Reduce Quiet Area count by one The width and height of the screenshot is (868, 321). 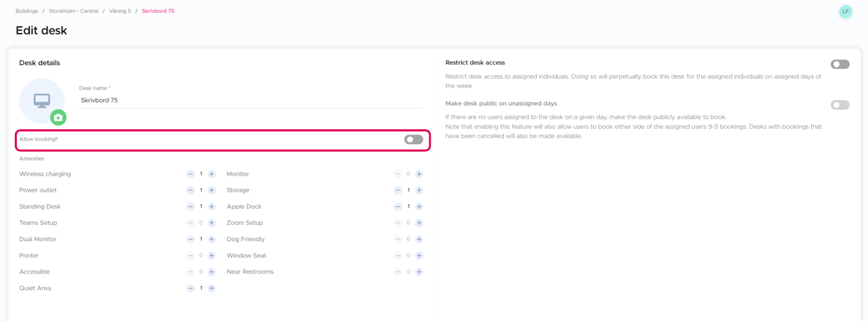[191, 288]
